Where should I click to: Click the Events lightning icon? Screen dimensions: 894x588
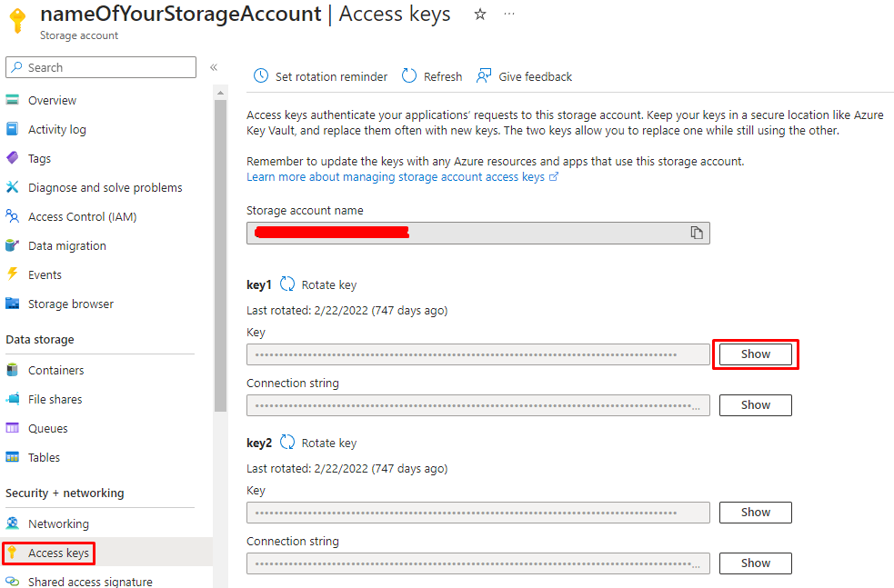click(13, 274)
